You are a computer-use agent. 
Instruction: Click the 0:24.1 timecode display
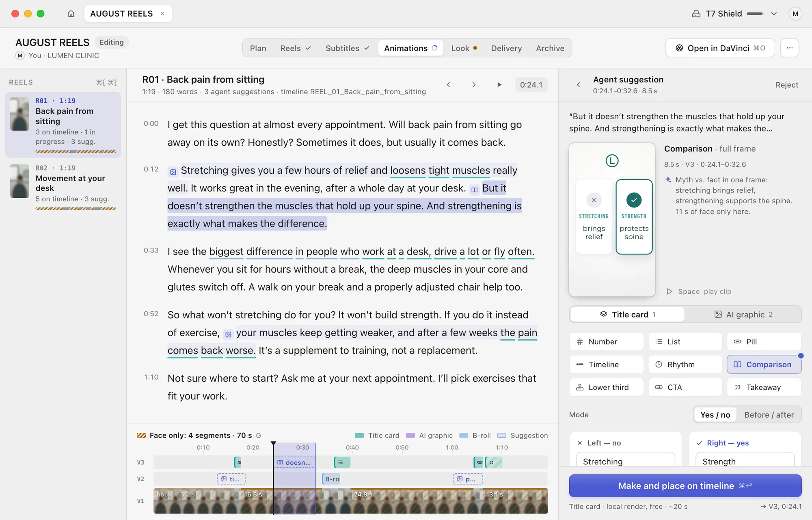point(531,85)
